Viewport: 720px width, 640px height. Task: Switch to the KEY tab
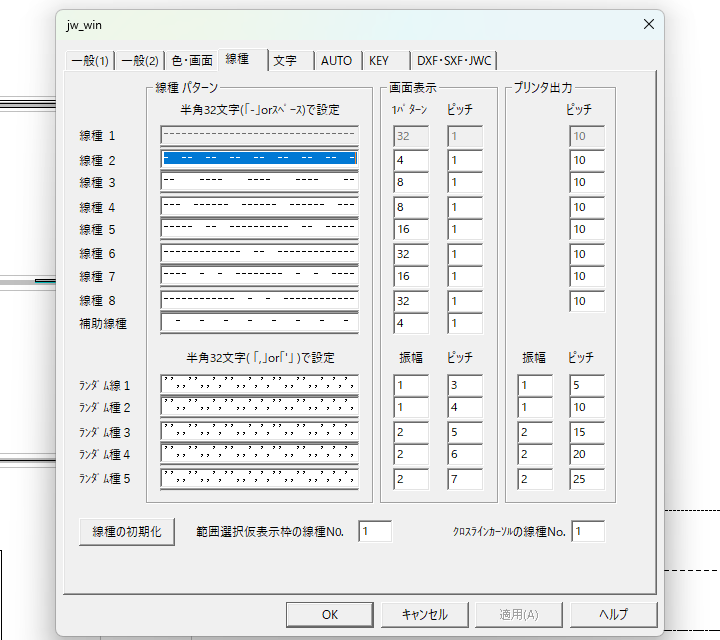(387, 61)
